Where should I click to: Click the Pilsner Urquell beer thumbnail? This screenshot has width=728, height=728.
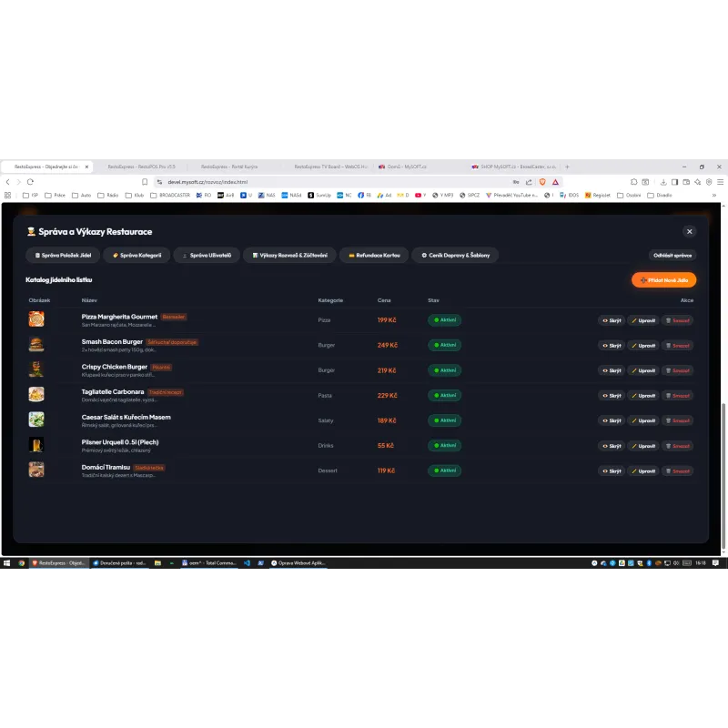click(36, 444)
